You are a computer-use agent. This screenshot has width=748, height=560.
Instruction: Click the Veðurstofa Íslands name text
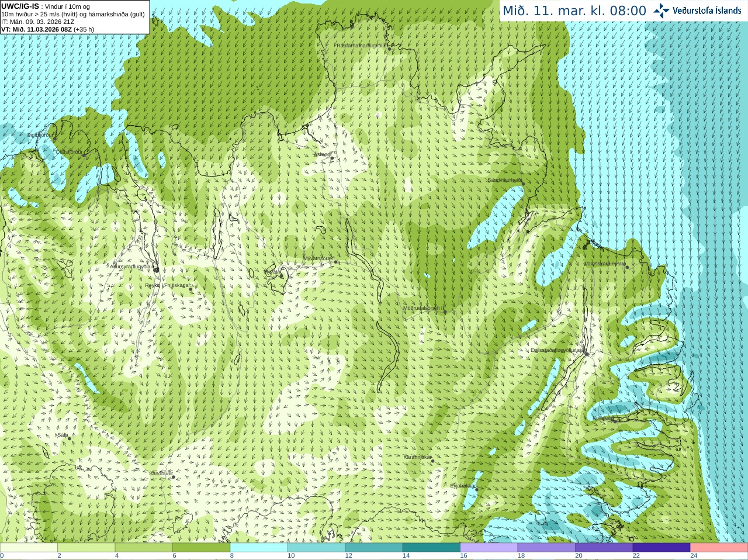707,11
